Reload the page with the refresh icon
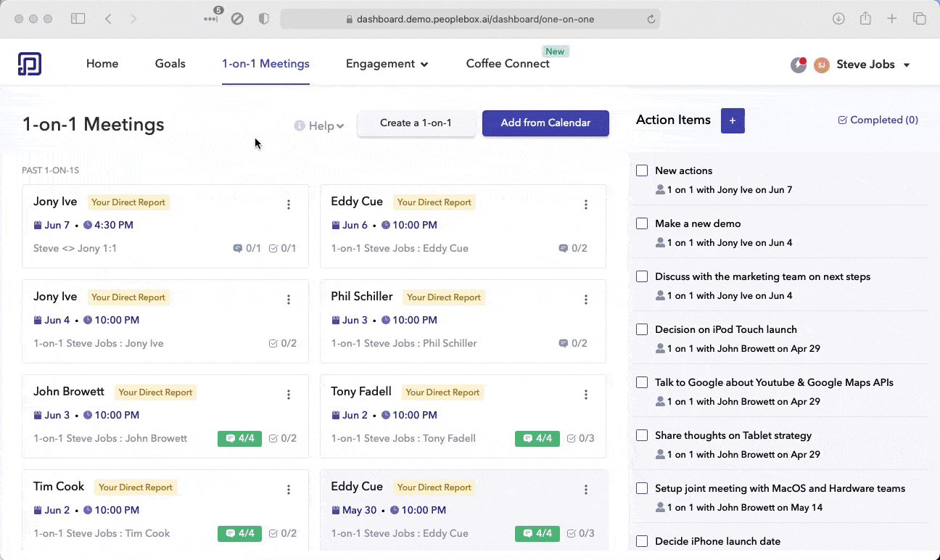 point(651,20)
